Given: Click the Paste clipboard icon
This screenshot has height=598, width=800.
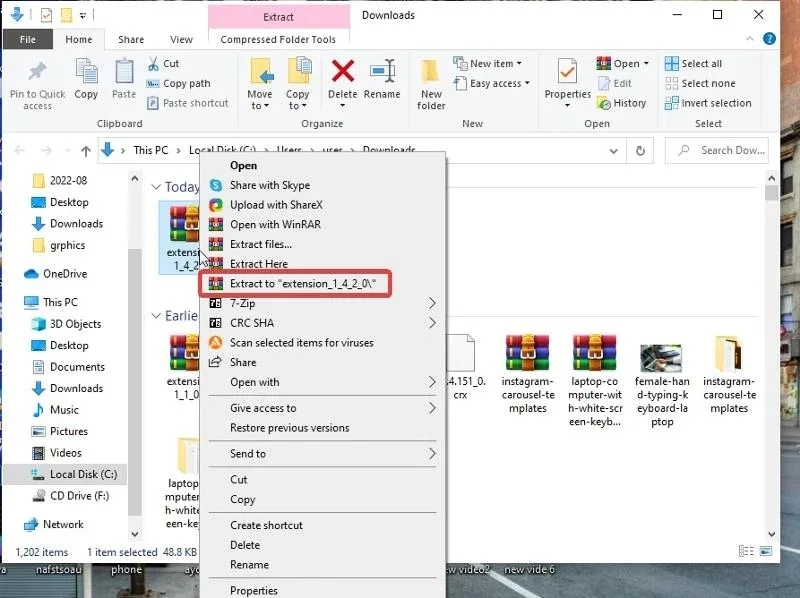Looking at the screenshot, I should tap(124, 71).
